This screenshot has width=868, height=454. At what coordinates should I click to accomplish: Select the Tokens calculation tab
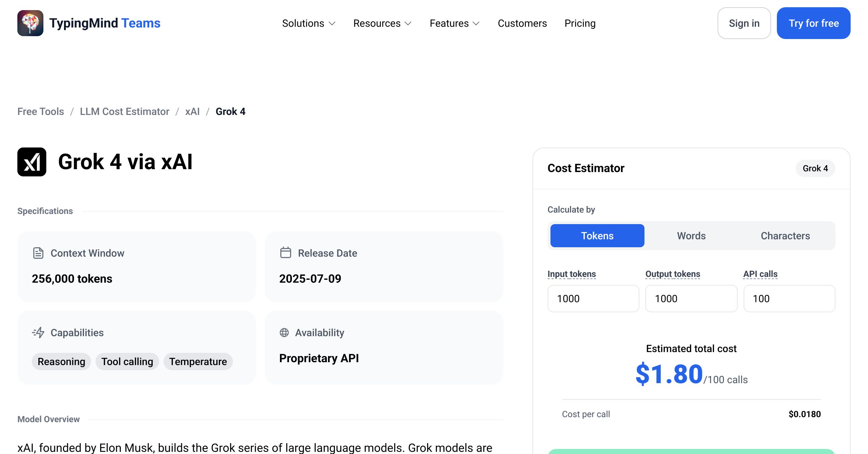pos(597,236)
